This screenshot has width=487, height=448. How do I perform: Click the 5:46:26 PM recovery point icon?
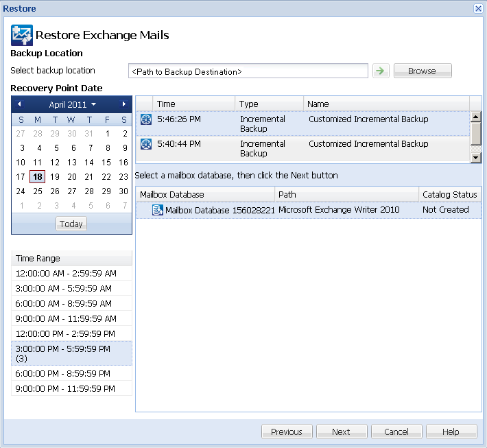click(x=145, y=119)
